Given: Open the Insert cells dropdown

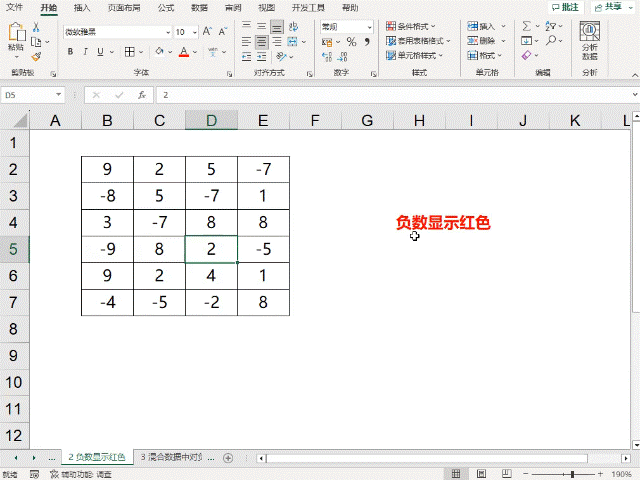Looking at the screenshot, I should tap(503, 27).
